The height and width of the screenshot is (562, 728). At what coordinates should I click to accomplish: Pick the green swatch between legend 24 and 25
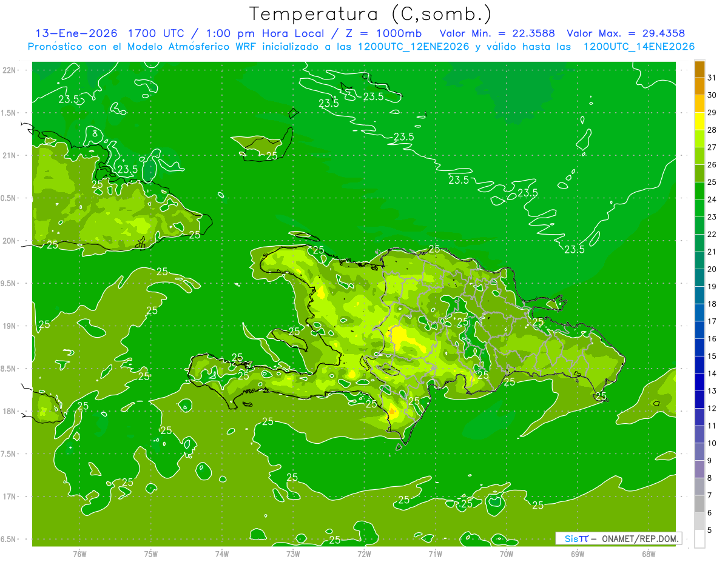tap(699, 190)
